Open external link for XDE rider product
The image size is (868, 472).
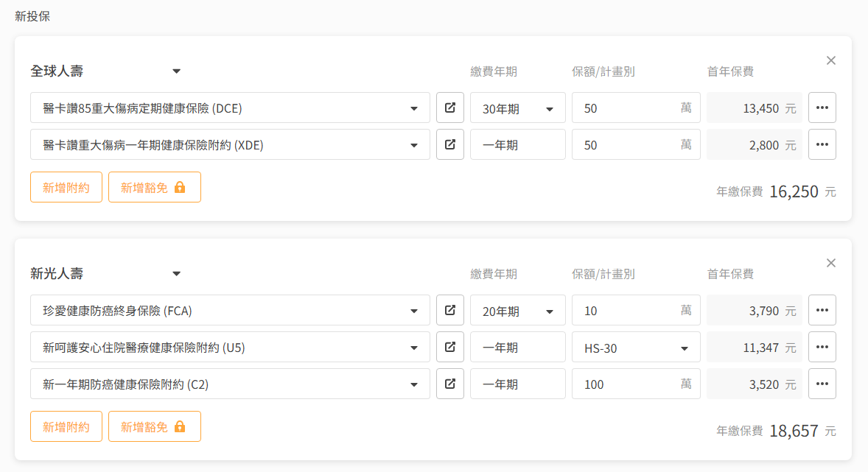pos(450,144)
